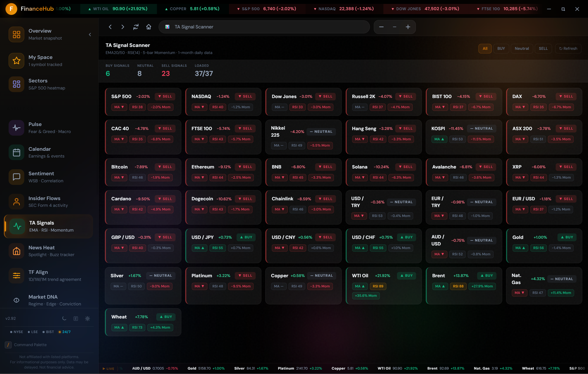Open Sectors heatmap icon
This screenshot has width=588, height=374.
[x=16, y=84]
